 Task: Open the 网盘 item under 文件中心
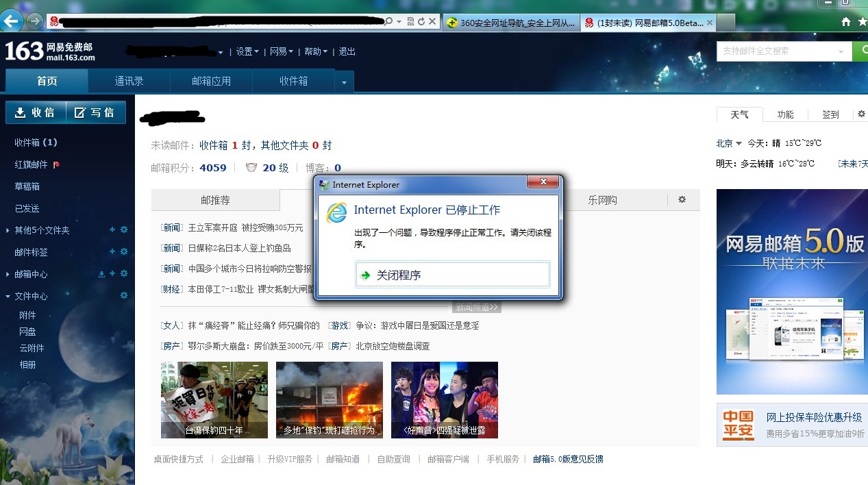pyautogui.click(x=27, y=332)
